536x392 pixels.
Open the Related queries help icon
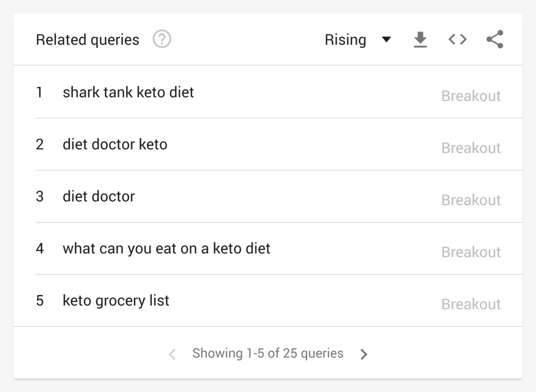tap(162, 39)
